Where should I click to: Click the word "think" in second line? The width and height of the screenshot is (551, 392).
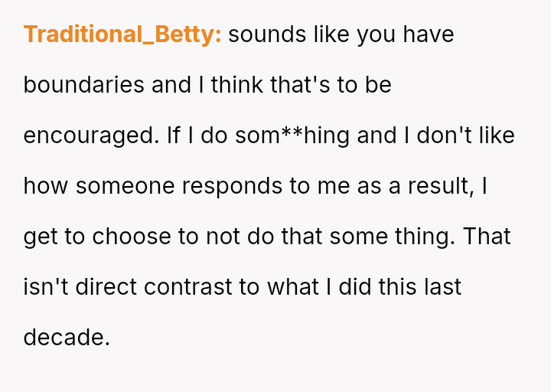[237, 85]
